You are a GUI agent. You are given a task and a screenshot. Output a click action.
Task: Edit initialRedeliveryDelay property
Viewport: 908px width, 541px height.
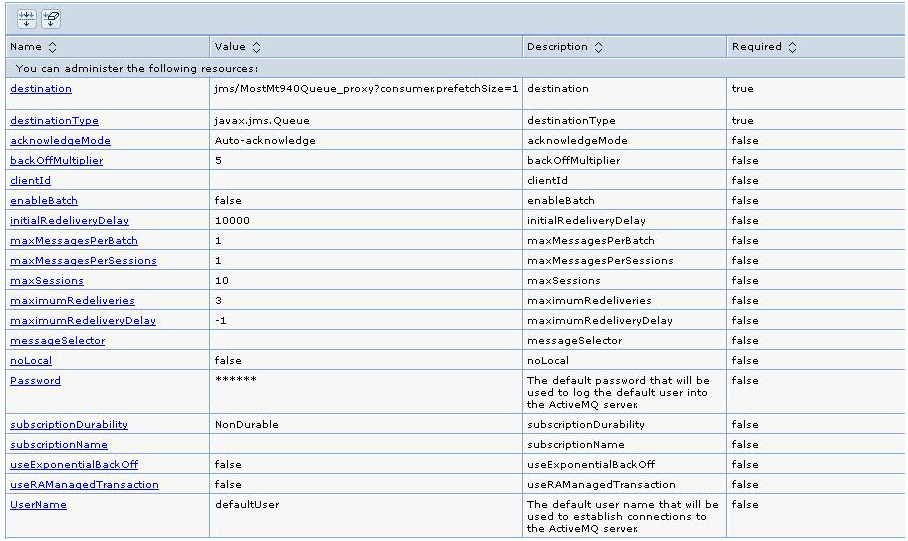coord(69,221)
